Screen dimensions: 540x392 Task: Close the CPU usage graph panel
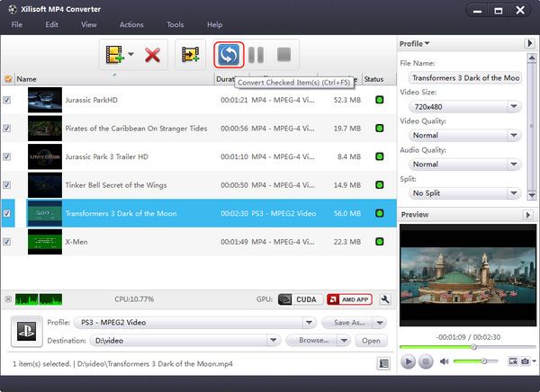8,299
